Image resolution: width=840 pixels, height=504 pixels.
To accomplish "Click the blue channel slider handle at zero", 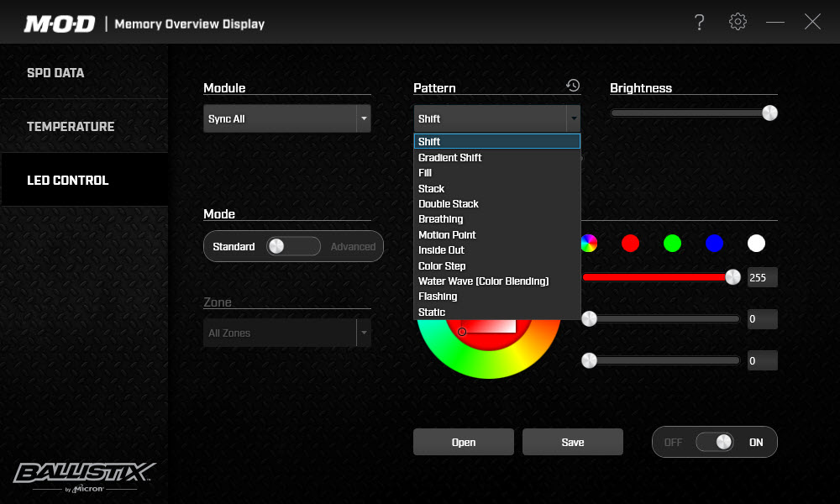I will click(590, 360).
